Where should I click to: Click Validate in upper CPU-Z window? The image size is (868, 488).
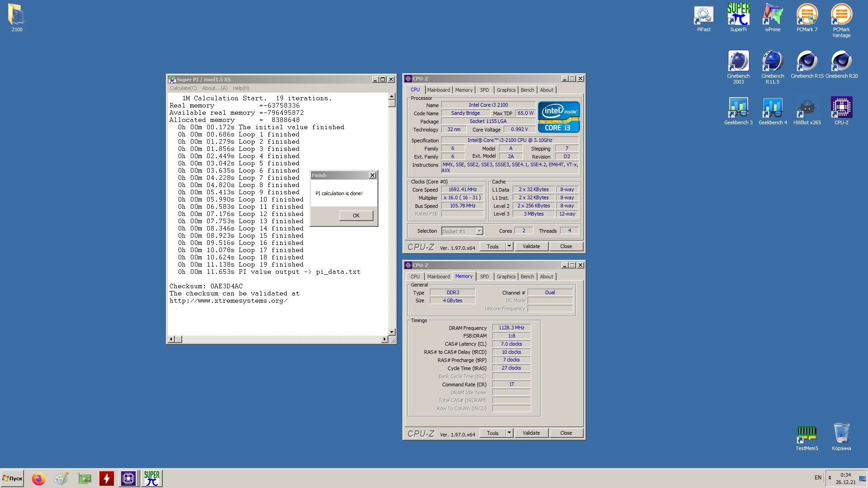[x=531, y=246]
